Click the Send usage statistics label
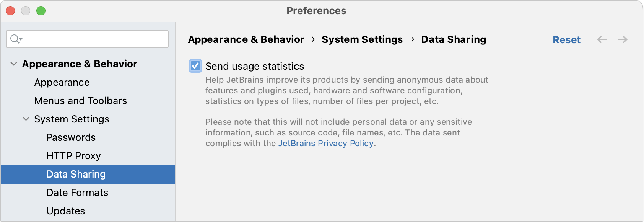Image resolution: width=644 pixels, height=222 pixels. [254, 66]
